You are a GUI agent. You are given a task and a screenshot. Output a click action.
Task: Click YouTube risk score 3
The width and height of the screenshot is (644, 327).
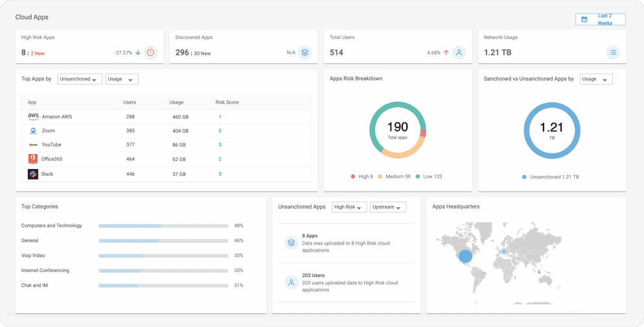pyautogui.click(x=220, y=145)
